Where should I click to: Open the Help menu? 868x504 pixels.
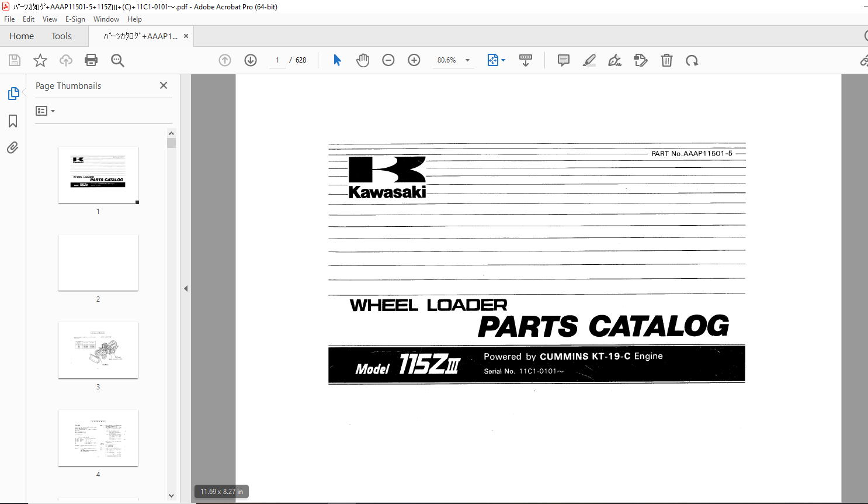[135, 19]
